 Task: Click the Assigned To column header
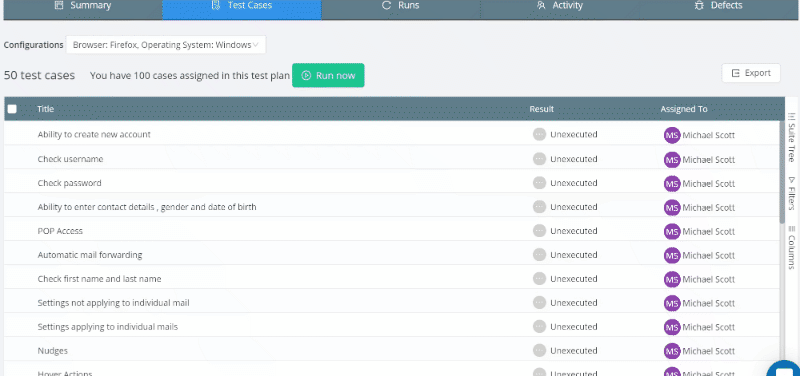click(x=684, y=109)
